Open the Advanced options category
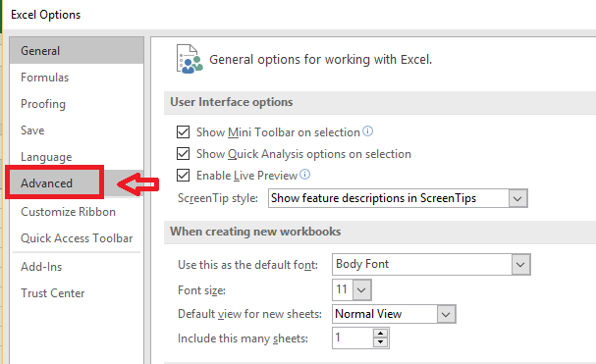Image resolution: width=596 pixels, height=364 pixels. pos(77,183)
